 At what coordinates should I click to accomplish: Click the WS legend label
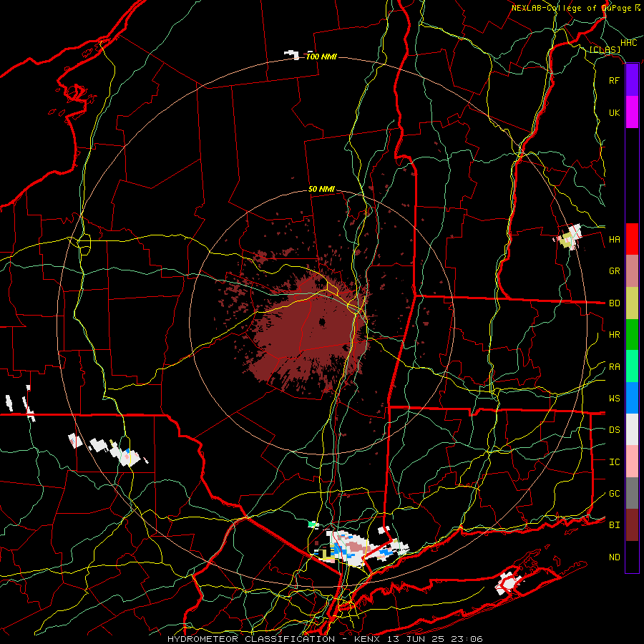614,399
